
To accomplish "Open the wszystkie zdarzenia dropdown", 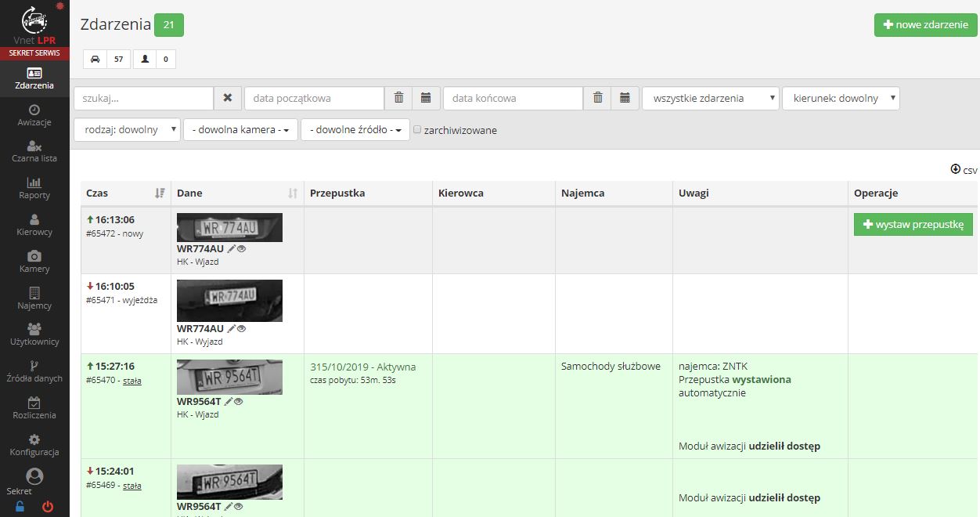I will click(x=711, y=98).
